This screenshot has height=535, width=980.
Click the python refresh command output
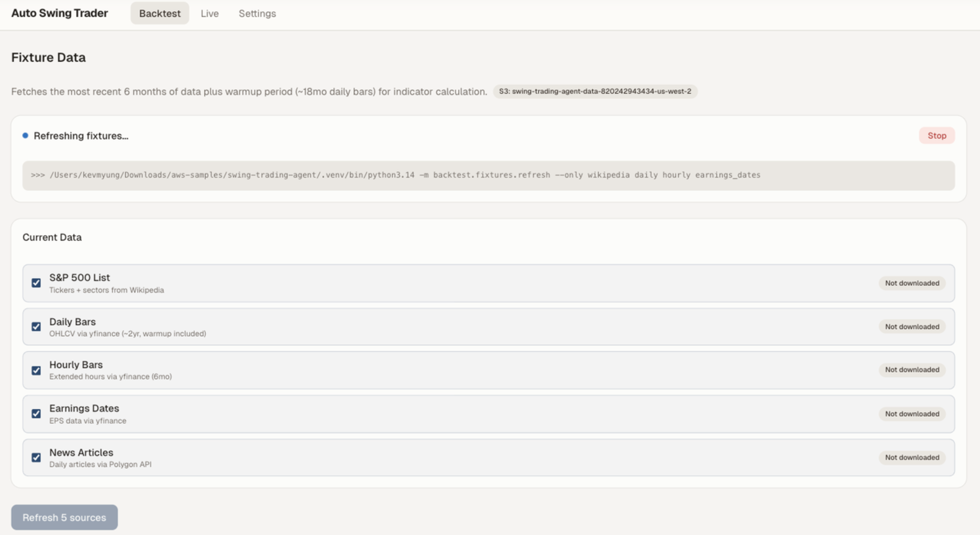(395, 175)
